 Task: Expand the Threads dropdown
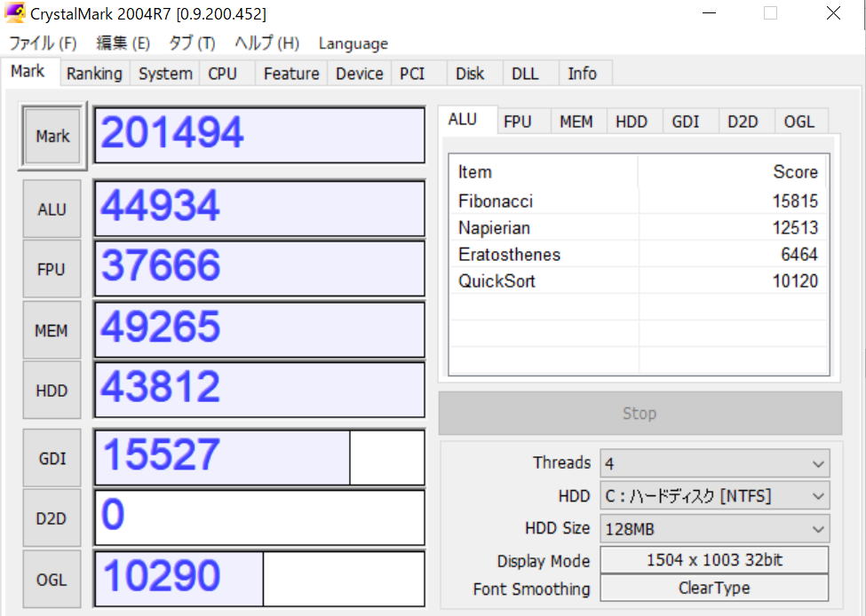pyautogui.click(x=715, y=463)
